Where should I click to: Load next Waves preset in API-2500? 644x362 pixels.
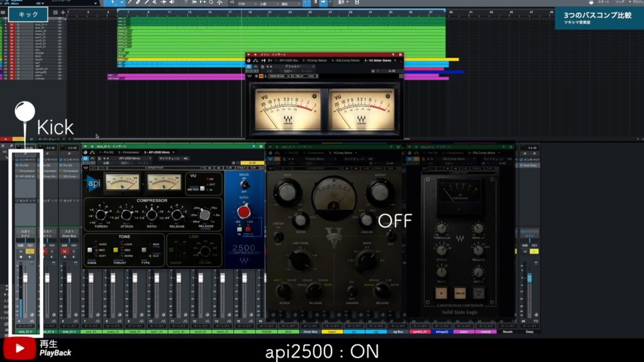point(218,168)
